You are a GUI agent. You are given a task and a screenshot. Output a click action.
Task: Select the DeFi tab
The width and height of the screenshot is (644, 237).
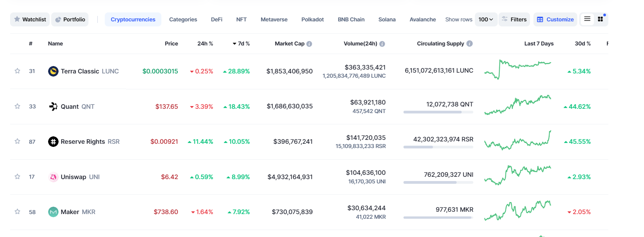tap(216, 19)
